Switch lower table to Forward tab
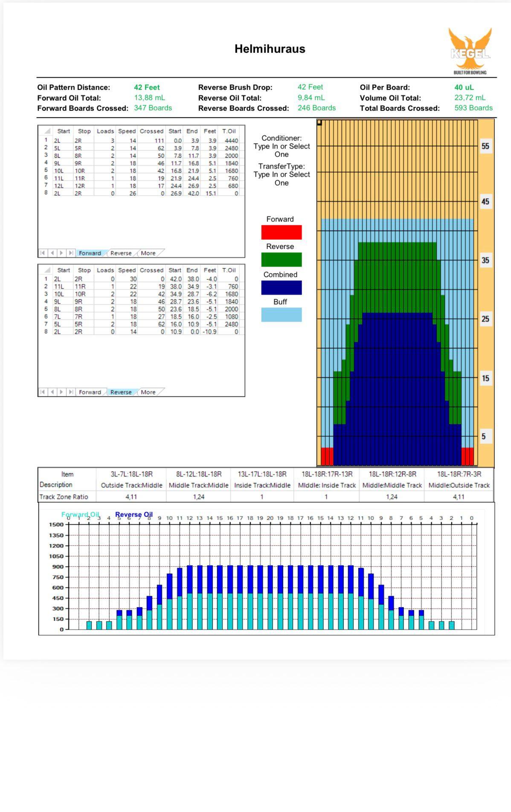Viewport: 511px width, 812px height. coord(90,392)
